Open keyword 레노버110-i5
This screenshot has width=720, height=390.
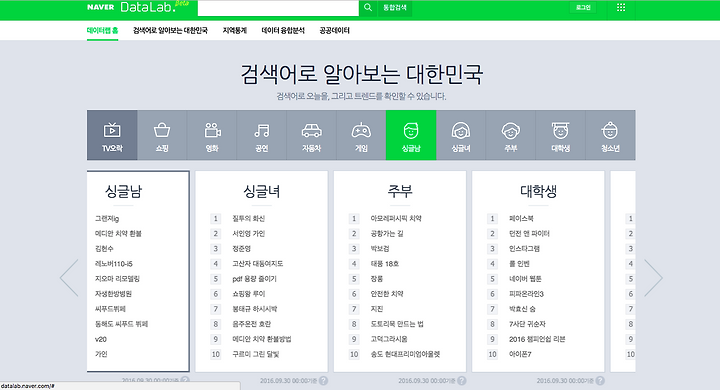pyautogui.click(x=114, y=264)
